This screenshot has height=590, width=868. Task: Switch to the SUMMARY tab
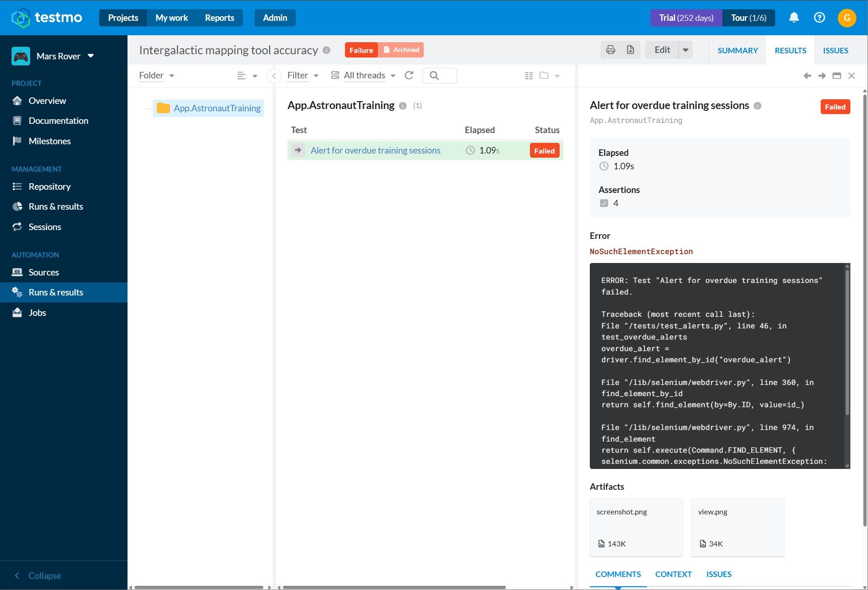click(737, 51)
